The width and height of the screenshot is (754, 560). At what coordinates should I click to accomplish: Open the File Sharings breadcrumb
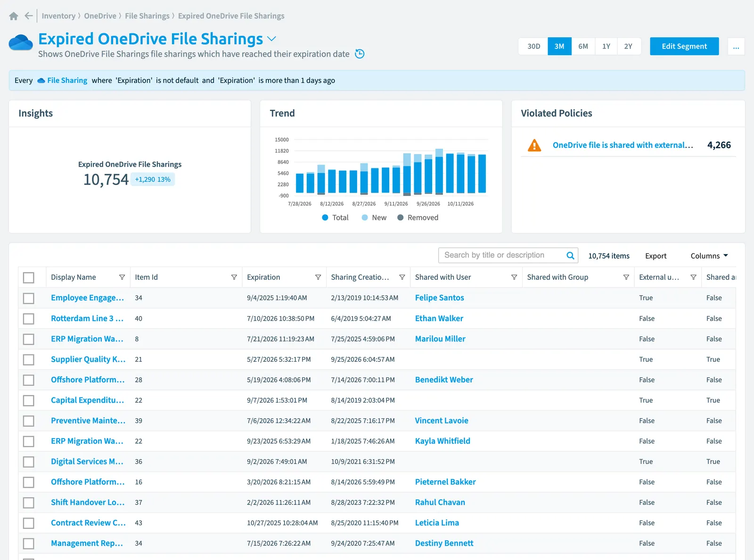click(147, 16)
